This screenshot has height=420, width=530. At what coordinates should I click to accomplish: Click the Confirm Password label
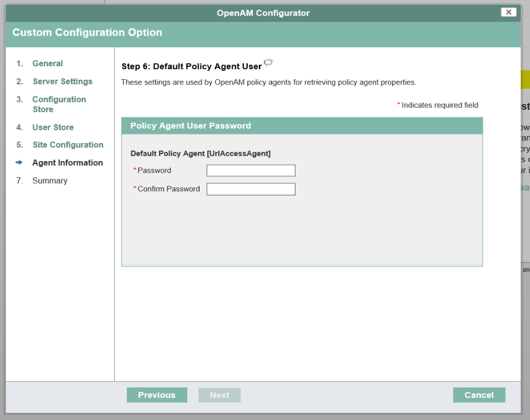pos(169,189)
